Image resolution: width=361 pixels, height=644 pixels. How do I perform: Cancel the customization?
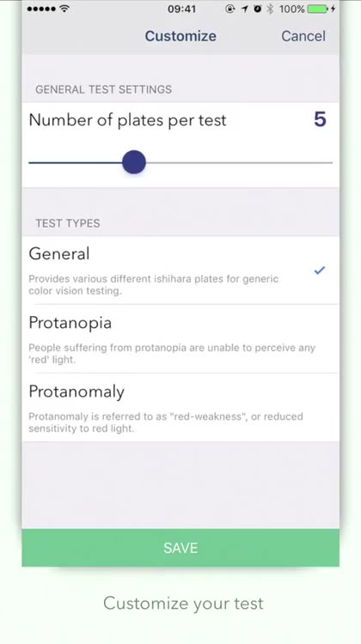(x=303, y=36)
